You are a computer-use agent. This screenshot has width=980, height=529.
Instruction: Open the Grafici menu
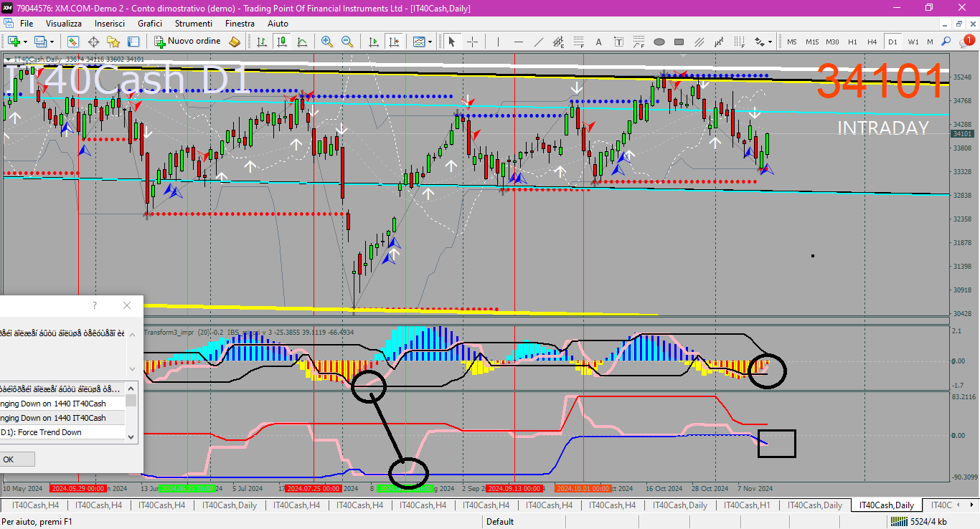(150, 24)
